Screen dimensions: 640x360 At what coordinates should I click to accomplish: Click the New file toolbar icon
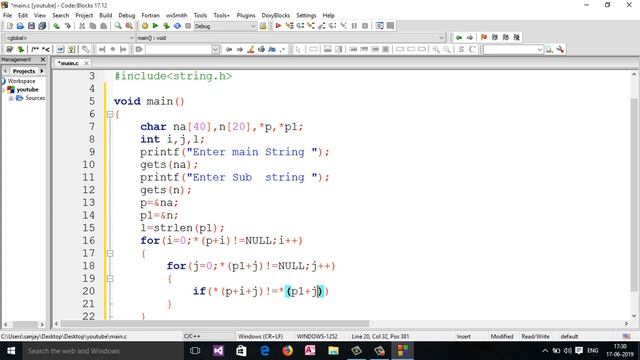point(9,26)
